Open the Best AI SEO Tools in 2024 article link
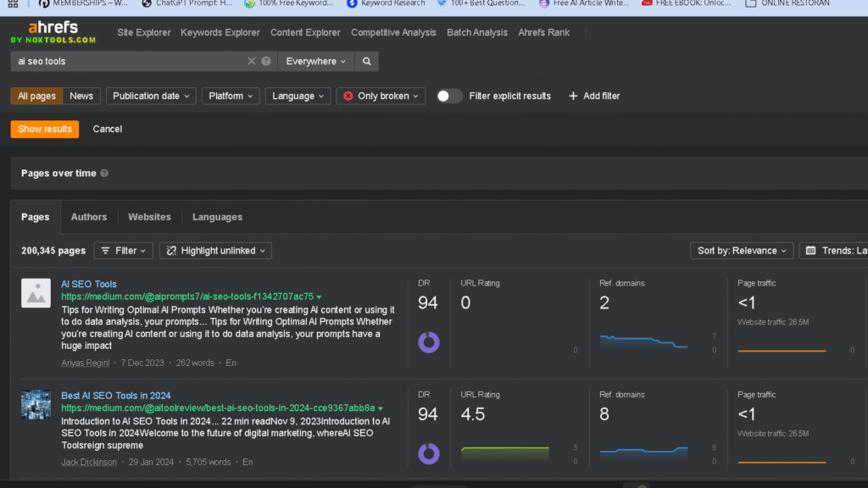The image size is (868, 488). (x=116, y=395)
